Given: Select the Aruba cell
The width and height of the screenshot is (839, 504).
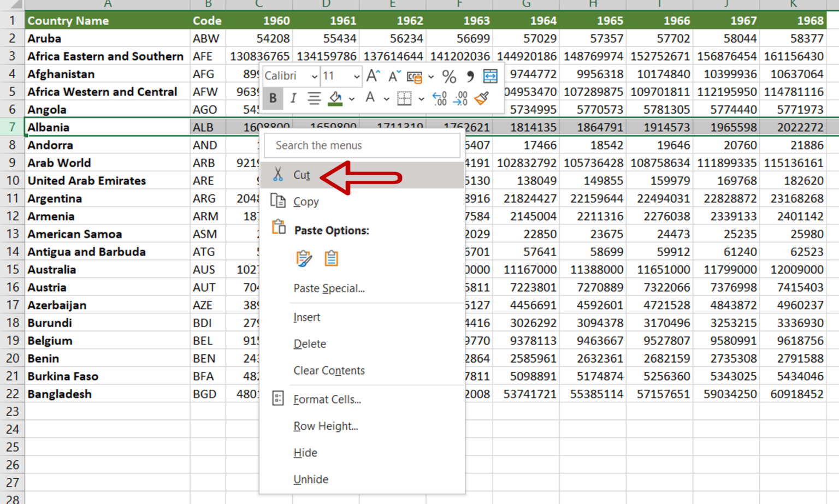Looking at the screenshot, I should 108,38.
